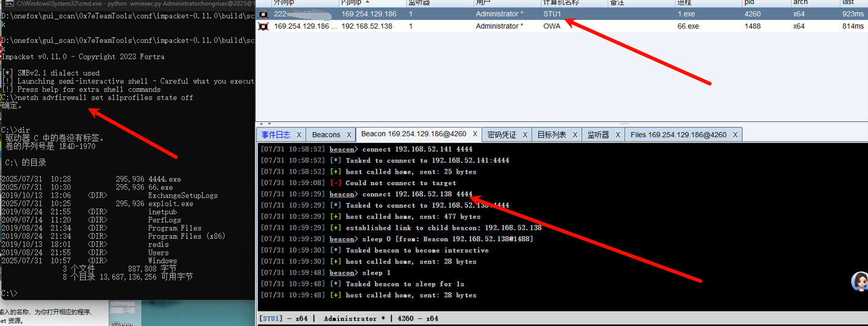
Task: Click process 1.exe cell
Action: [686, 13]
